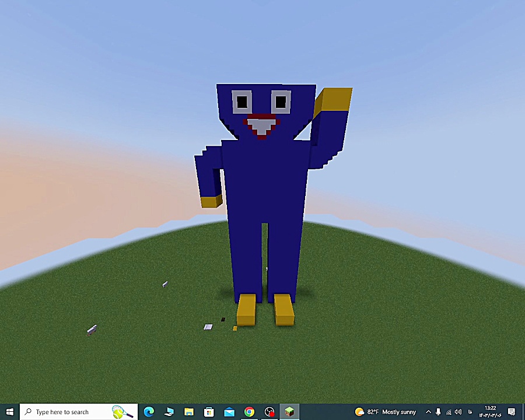Click the 'Mostly sunny' weather text
Image resolution: width=525 pixels, height=420 pixels.
click(399, 412)
